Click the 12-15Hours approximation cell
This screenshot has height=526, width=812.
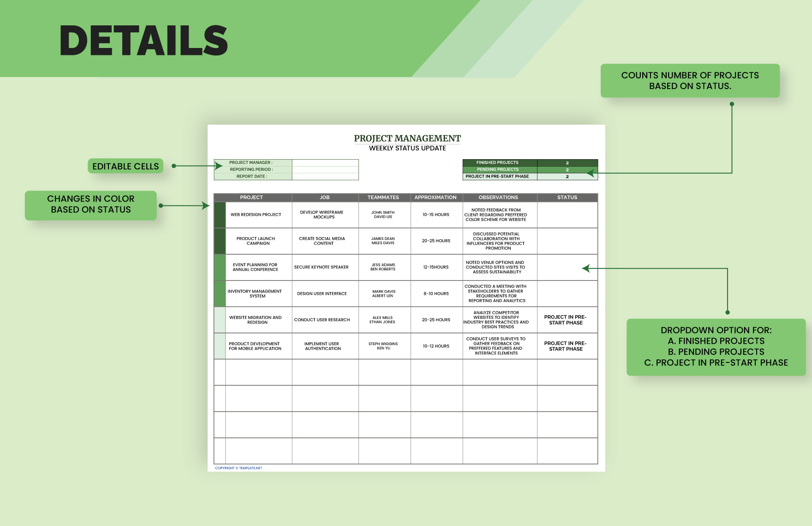[437, 268]
